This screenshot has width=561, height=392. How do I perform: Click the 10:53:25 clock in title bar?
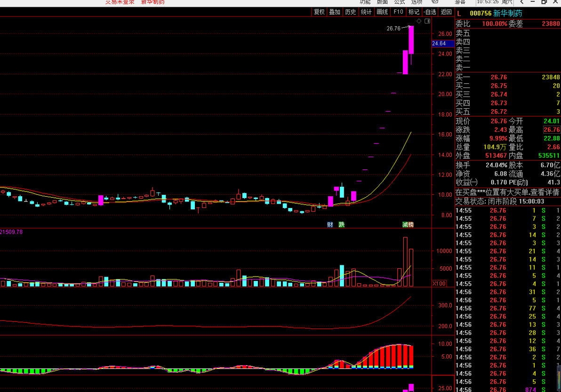coord(488,2)
